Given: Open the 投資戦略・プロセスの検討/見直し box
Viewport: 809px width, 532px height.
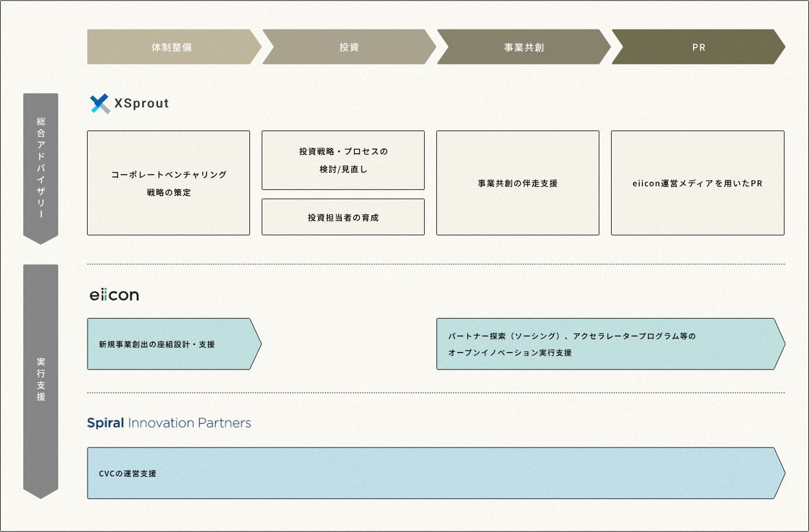Looking at the screenshot, I should (343, 160).
